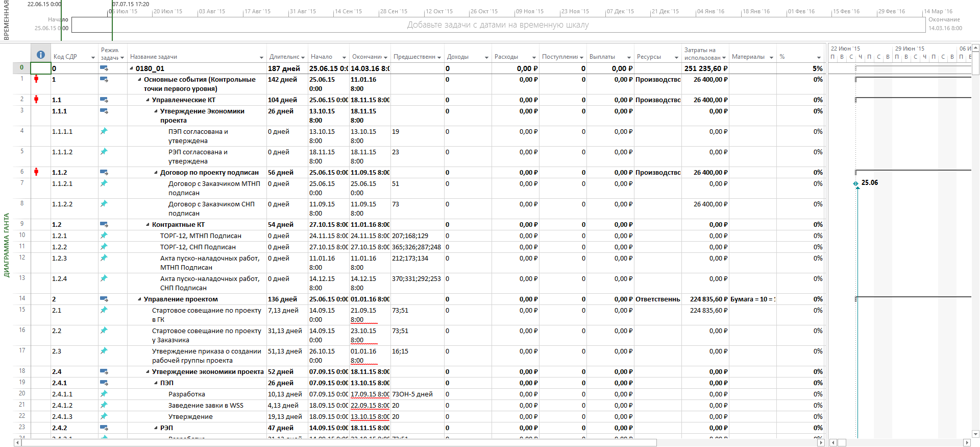Select the row 14 header number
The width and height of the screenshot is (980, 447).
pyautogui.click(x=22, y=298)
